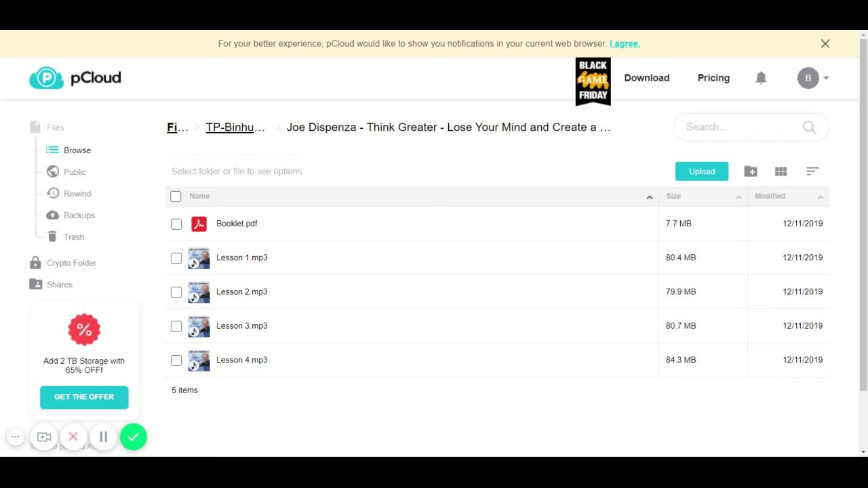The height and width of the screenshot is (488, 868).
Task: Click the Booklet.pdf PDF icon
Action: pos(199,224)
